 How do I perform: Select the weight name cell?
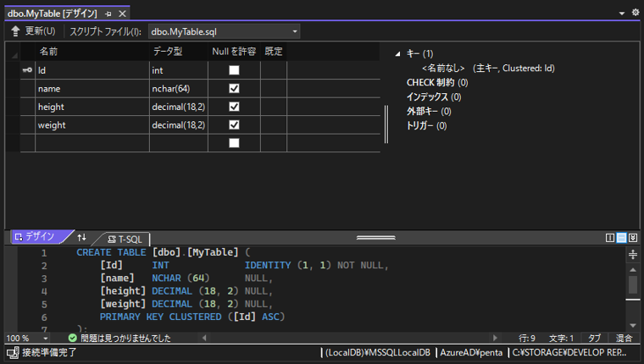click(92, 124)
